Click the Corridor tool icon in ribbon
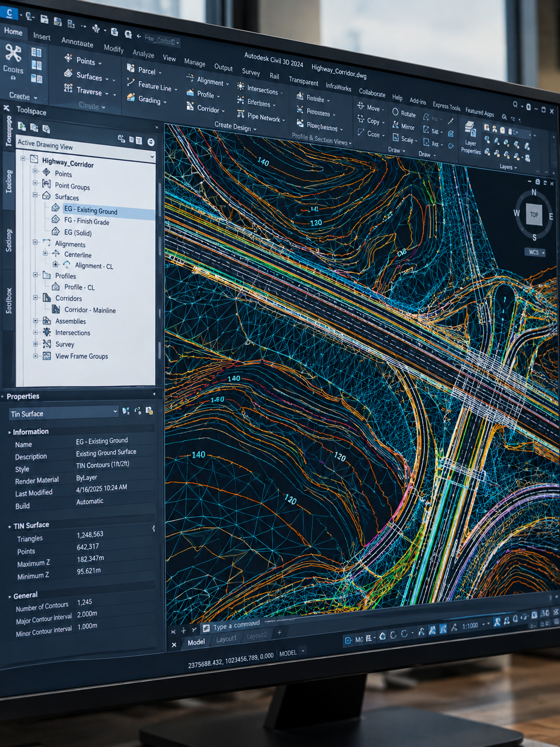Image resolution: width=560 pixels, height=747 pixels. click(x=190, y=106)
